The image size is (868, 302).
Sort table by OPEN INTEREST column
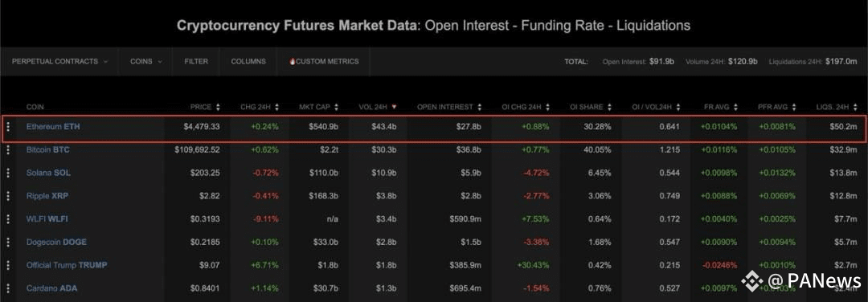[449, 107]
